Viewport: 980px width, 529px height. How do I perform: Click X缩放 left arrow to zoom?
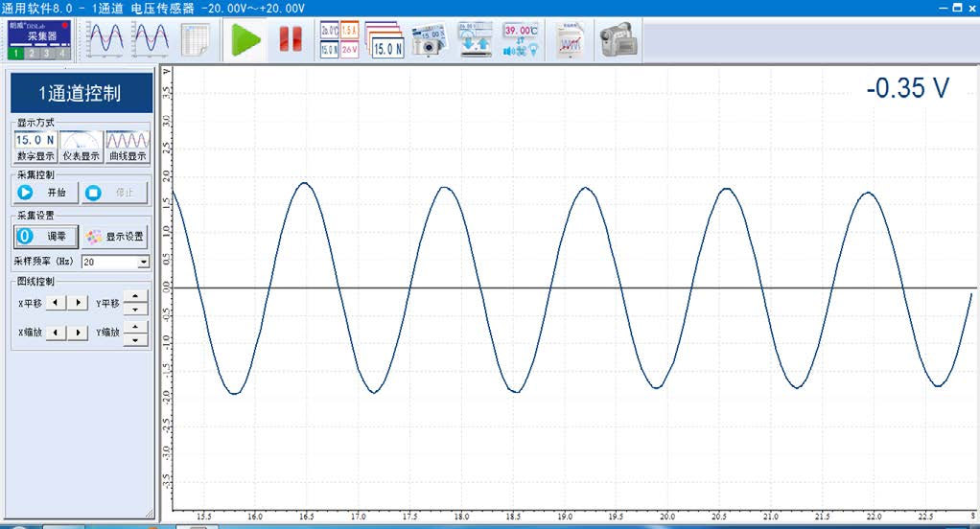point(57,333)
